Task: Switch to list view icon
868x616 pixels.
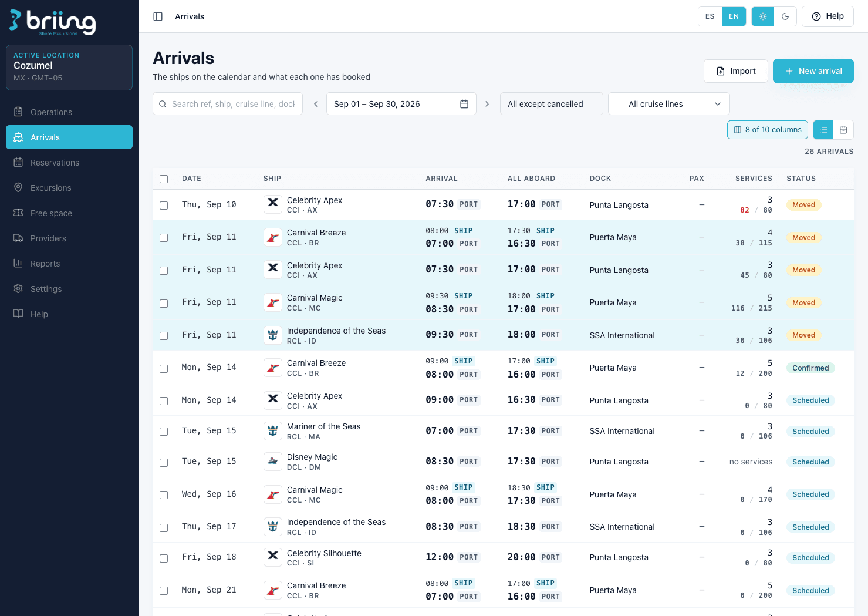Action: click(823, 130)
